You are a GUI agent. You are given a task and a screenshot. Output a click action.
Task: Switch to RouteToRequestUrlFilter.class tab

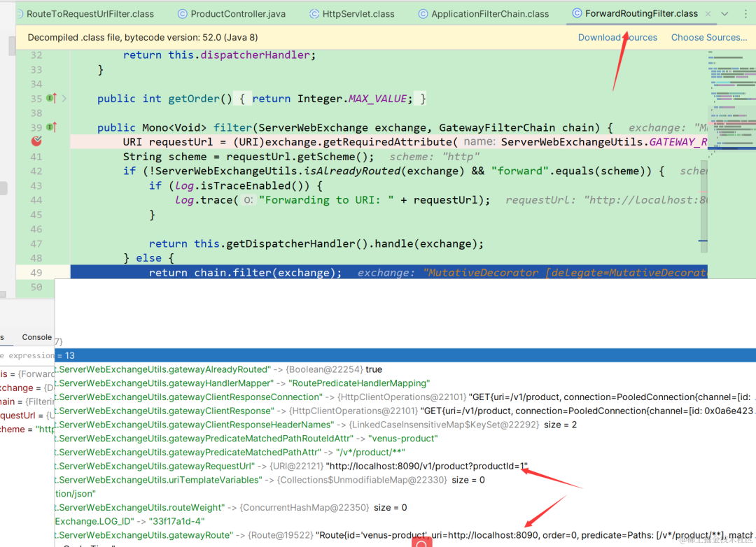90,14
